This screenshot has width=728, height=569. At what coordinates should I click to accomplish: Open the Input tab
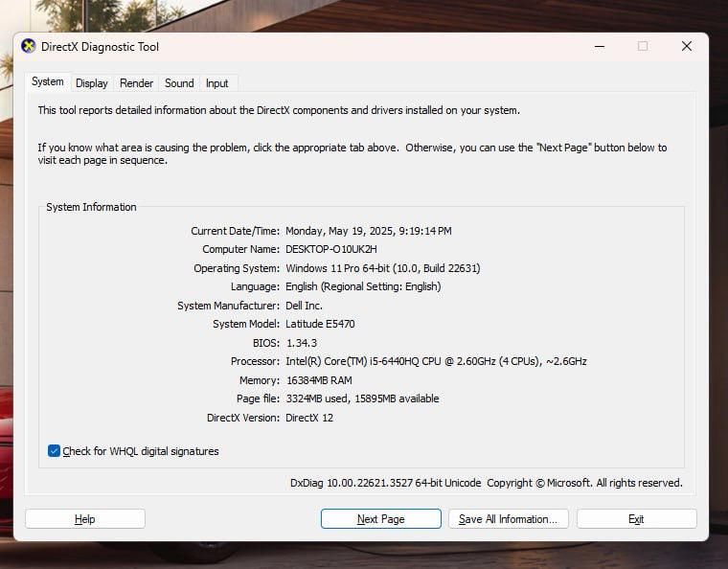(x=216, y=83)
